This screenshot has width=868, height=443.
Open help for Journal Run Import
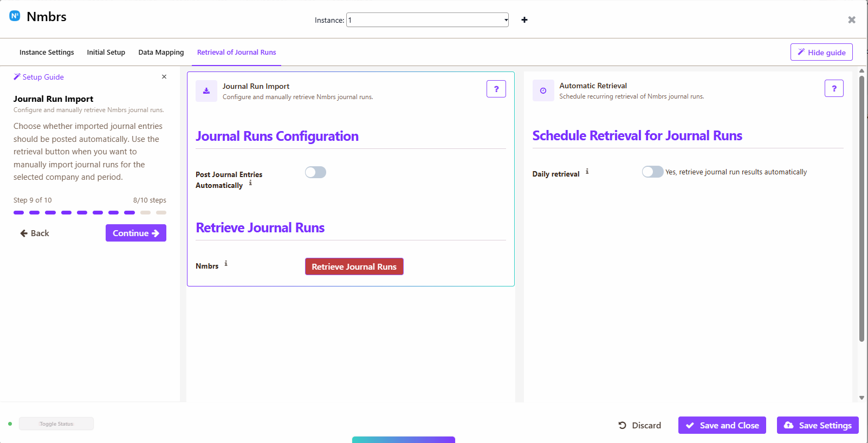point(496,89)
